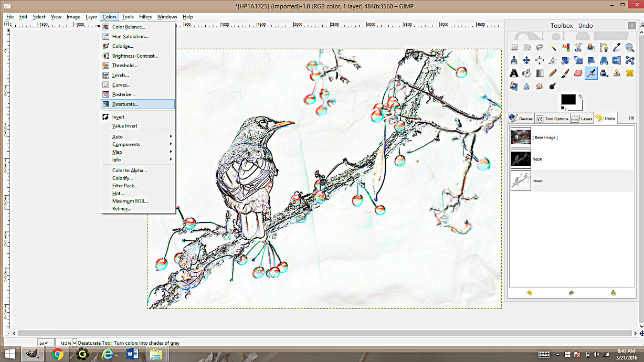The width and height of the screenshot is (644, 362).
Task: Select the Free Select lasso tool
Action: [540, 47]
